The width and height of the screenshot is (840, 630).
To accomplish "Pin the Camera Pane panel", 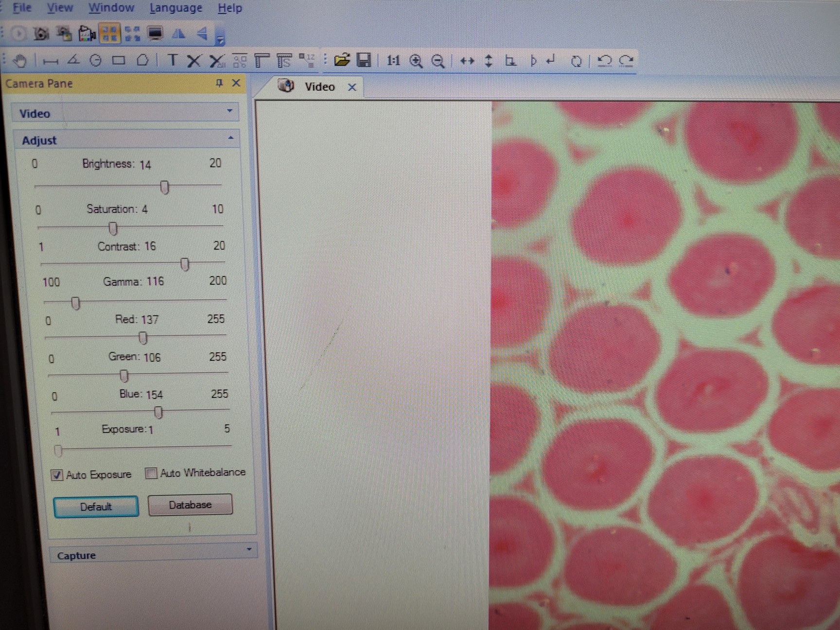I will 219,83.
